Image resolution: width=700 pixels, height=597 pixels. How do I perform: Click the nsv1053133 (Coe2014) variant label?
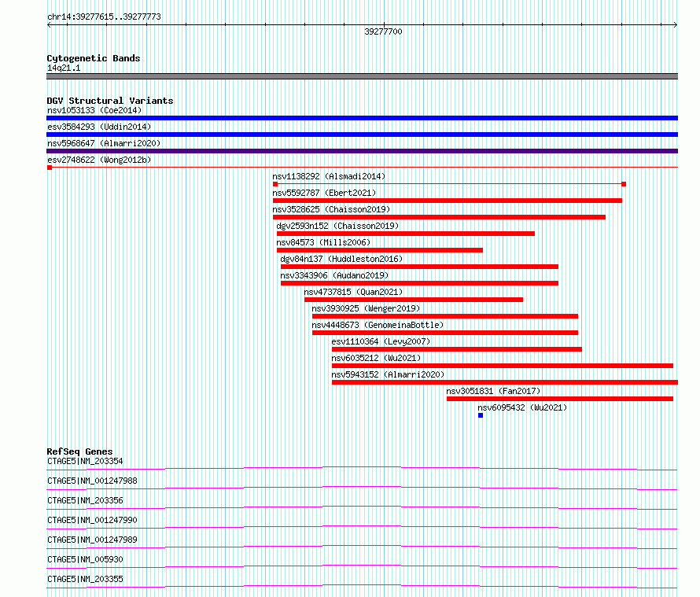pyautogui.click(x=94, y=110)
